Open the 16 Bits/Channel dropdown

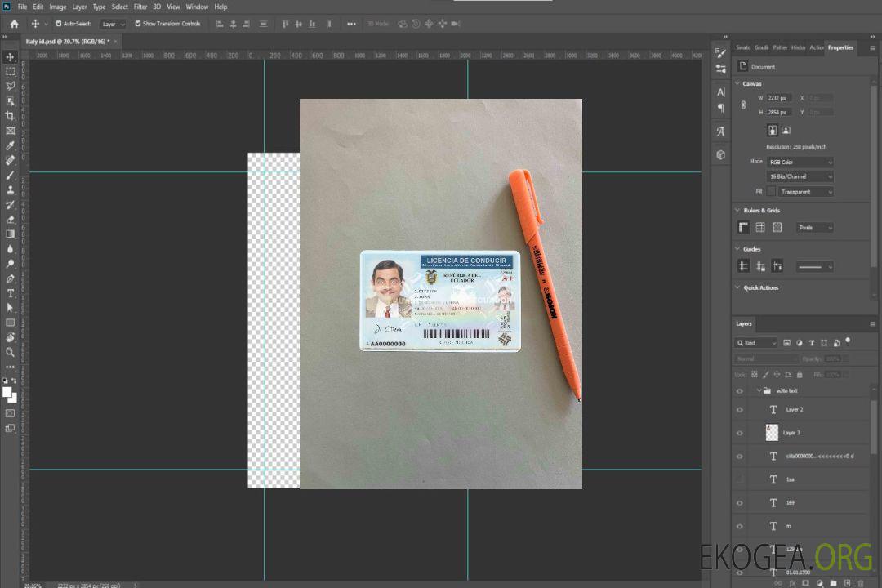click(800, 176)
